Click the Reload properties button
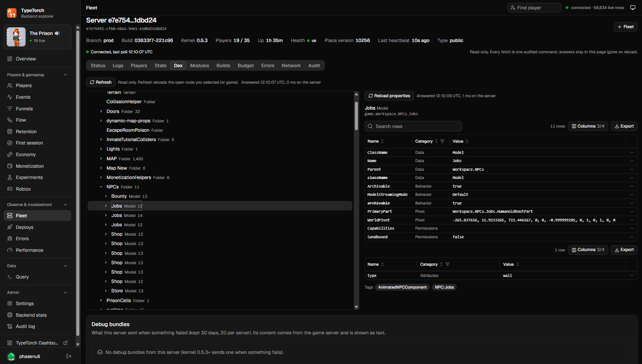The height and width of the screenshot is (364, 642). (x=389, y=96)
